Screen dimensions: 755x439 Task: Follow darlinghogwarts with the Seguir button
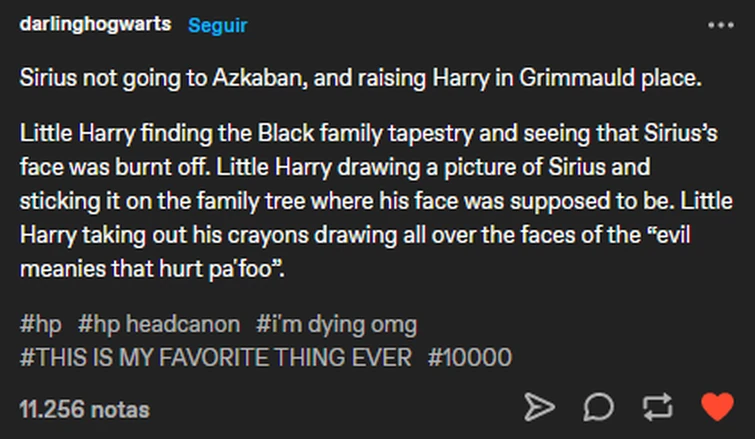coord(216,25)
